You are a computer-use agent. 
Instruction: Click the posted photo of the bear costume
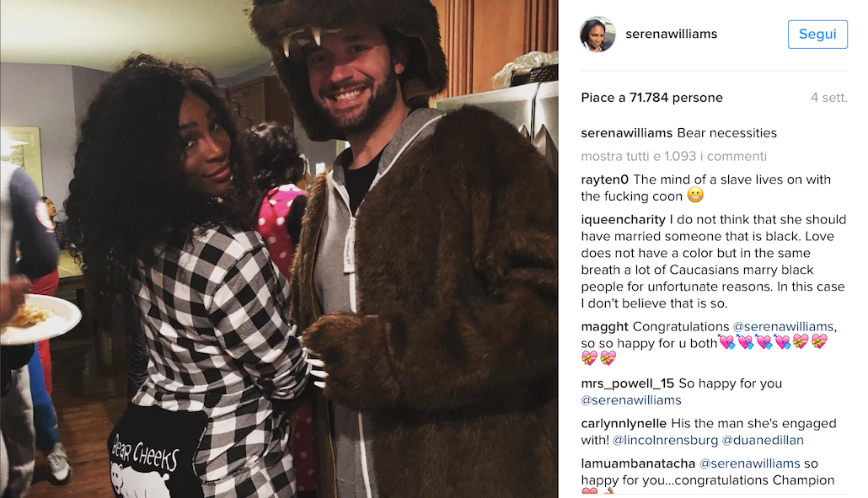pyautogui.click(x=279, y=249)
